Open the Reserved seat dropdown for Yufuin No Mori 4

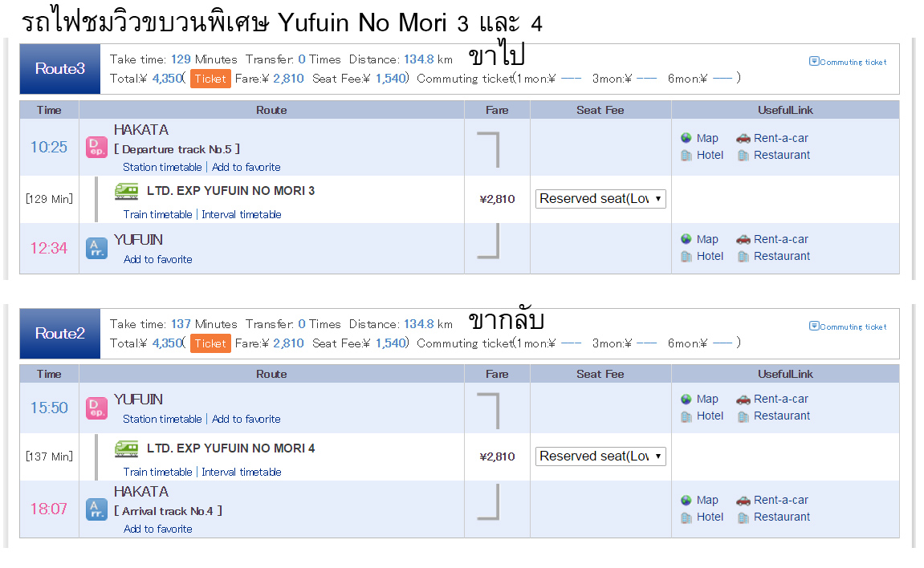click(600, 456)
